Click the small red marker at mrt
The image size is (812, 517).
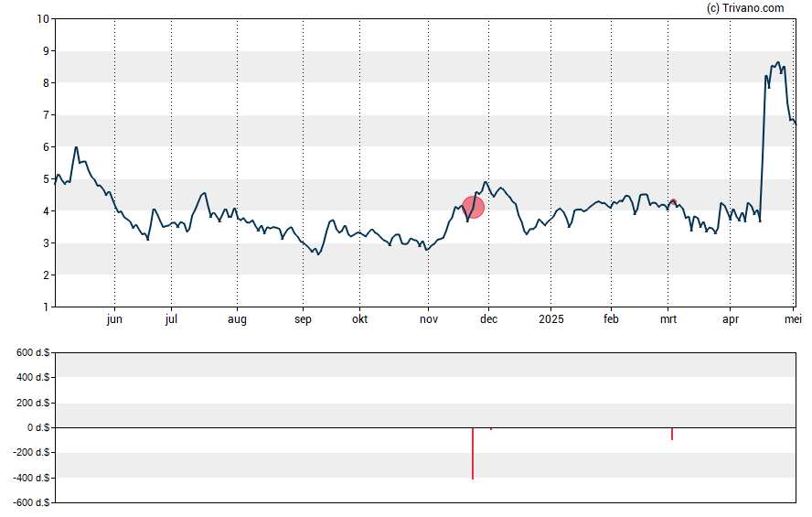(673, 202)
